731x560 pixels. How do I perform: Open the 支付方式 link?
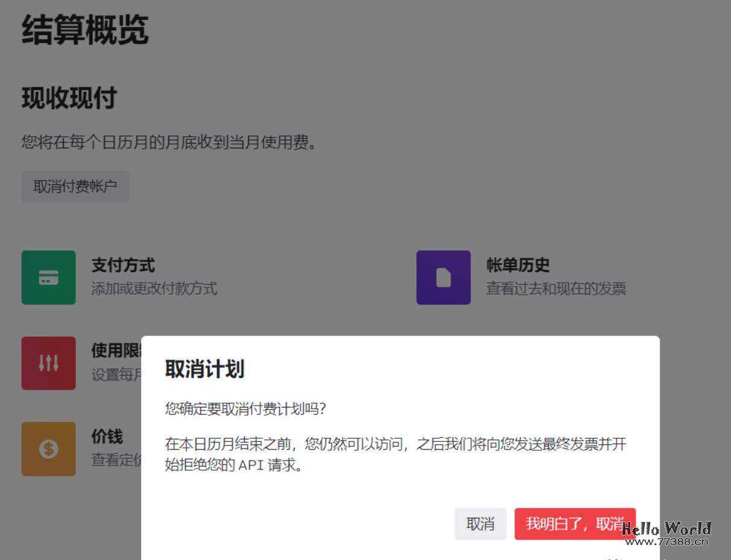pos(123,265)
